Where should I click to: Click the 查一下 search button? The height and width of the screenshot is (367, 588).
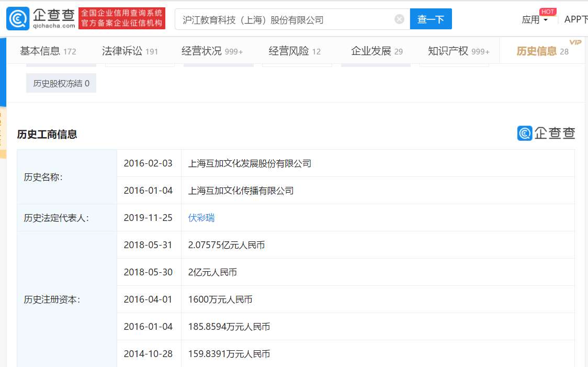tap(431, 19)
